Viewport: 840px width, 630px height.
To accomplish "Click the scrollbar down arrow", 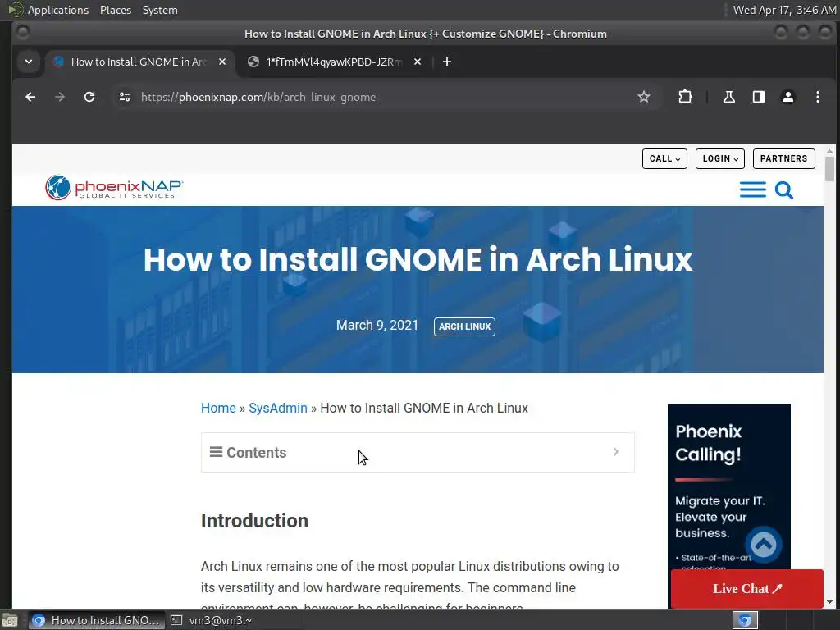I will 829,602.
